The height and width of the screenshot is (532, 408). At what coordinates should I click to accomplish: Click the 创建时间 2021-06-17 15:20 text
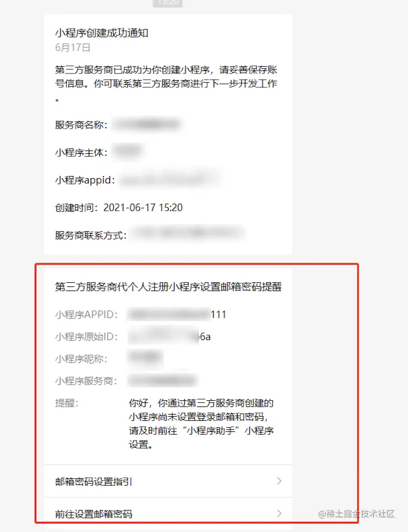pyautogui.click(x=119, y=208)
